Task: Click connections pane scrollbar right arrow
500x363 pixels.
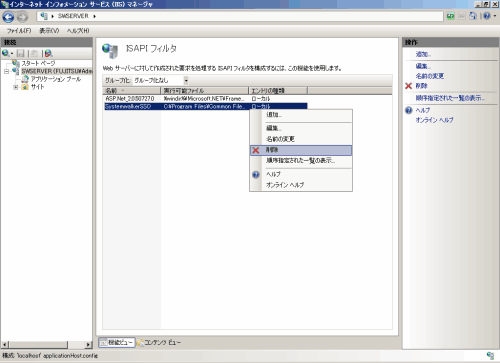Action: point(88,345)
